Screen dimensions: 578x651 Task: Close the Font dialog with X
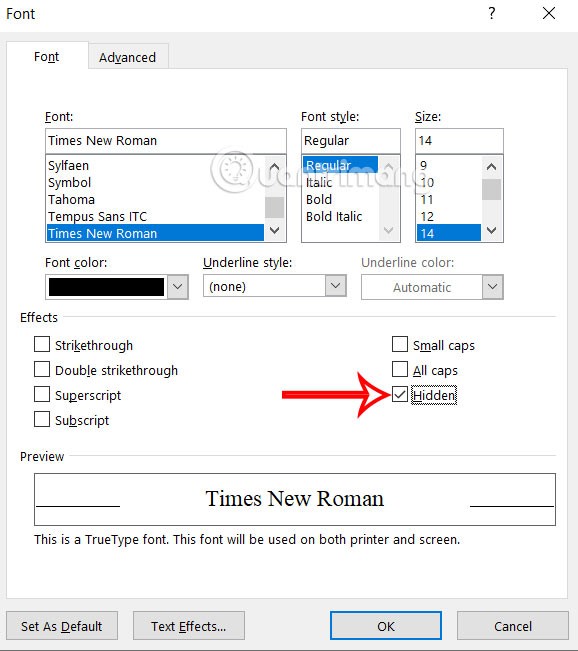[x=549, y=14]
